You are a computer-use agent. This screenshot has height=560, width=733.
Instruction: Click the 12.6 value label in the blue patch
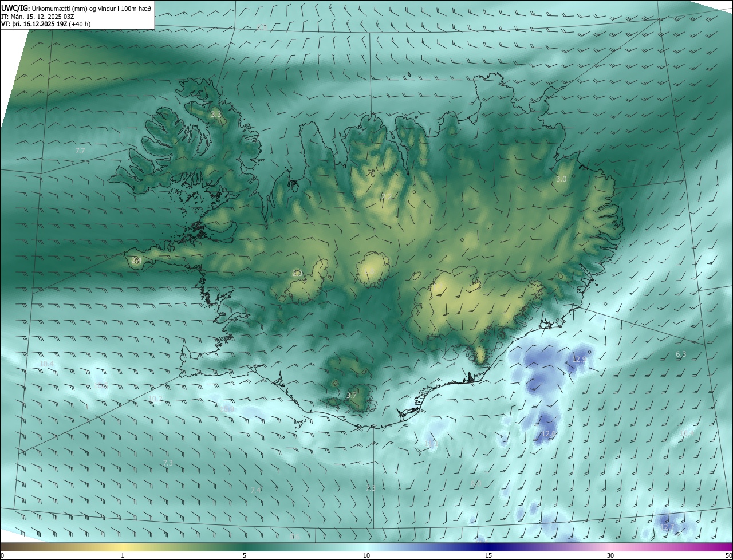[548, 434]
